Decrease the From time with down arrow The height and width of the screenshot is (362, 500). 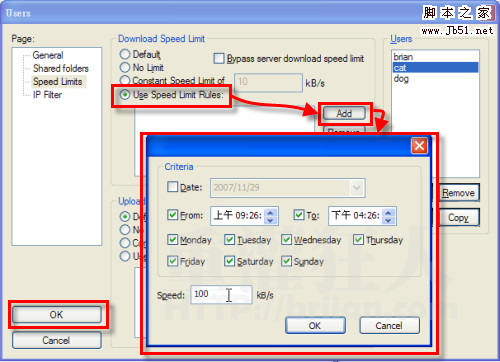270,220
